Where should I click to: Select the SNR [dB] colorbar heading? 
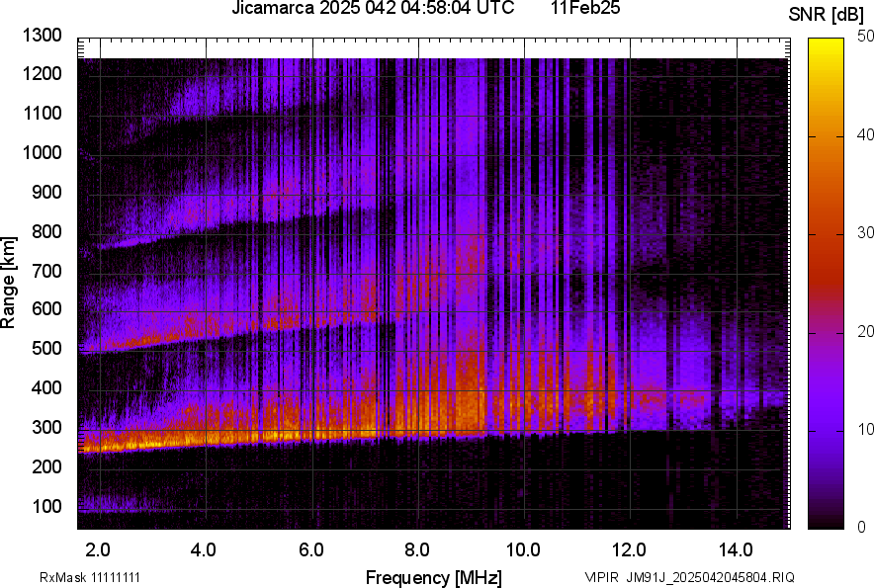[x=829, y=14]
